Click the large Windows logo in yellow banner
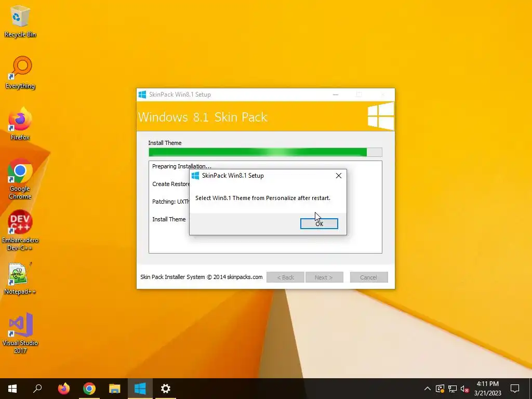This screenshot has width=532, height=399. pyautogui.click(x=381, y=116)
